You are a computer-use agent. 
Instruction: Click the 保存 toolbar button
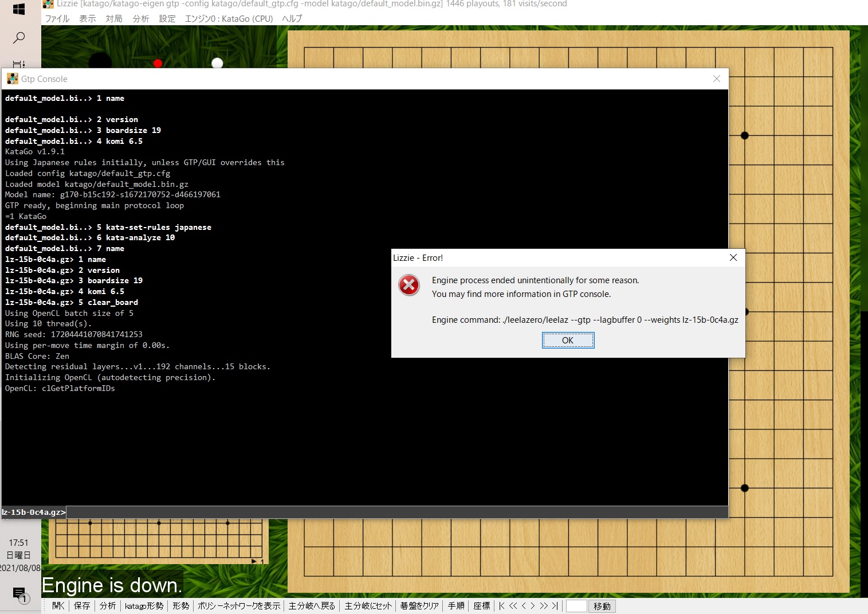coord(82,606)
